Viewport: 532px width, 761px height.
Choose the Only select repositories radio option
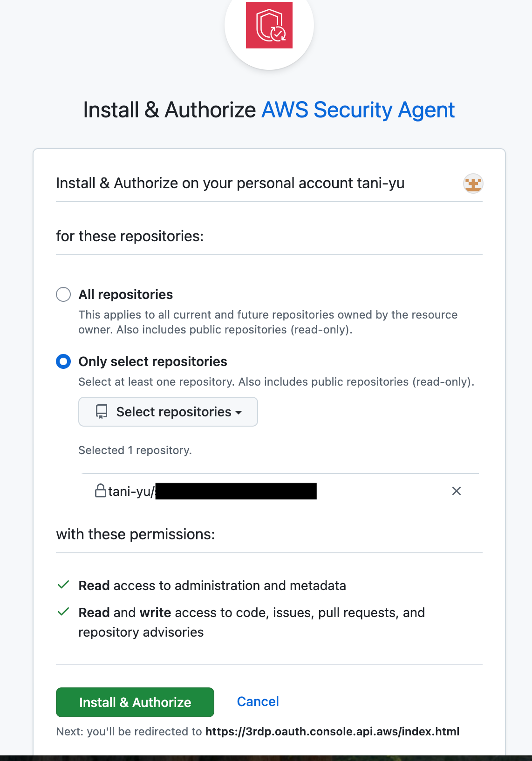(x=63, y=361)
